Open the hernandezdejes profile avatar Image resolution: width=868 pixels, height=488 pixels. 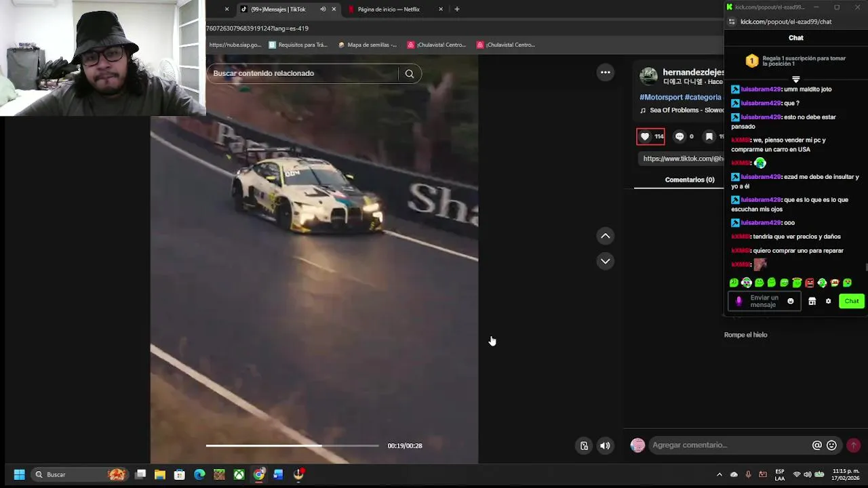pyautogui.click(x=649, y=76)
